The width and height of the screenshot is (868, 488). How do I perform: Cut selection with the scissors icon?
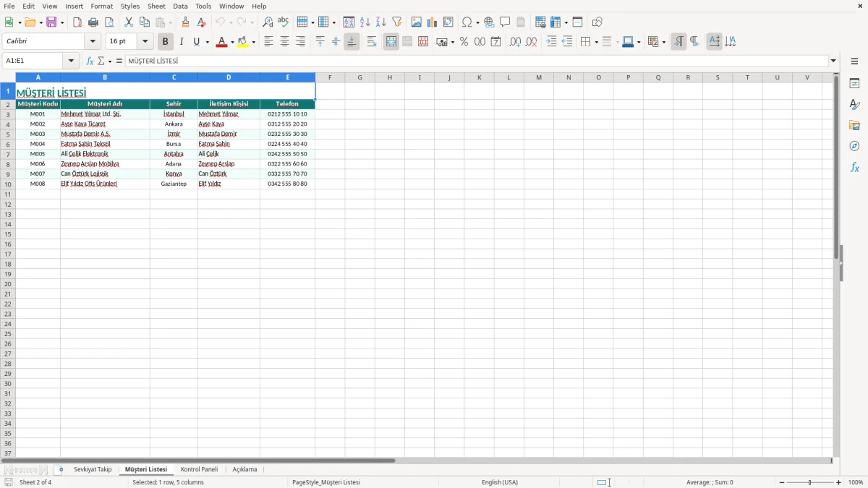[129, 22]
